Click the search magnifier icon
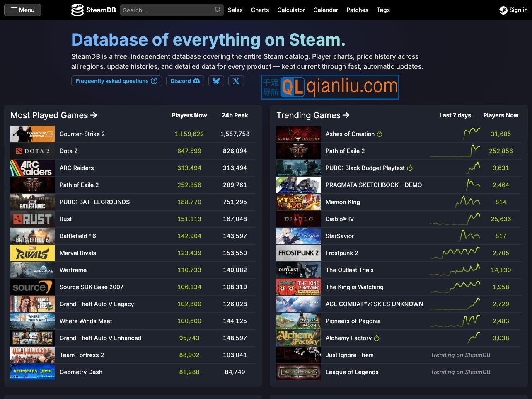Screen dimensions: 532x399 217,10
